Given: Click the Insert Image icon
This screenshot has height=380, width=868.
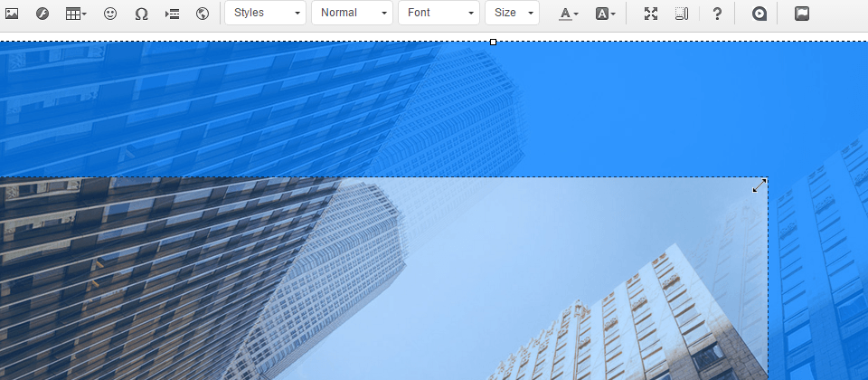Looking at the screenshot, I should 13,14.
